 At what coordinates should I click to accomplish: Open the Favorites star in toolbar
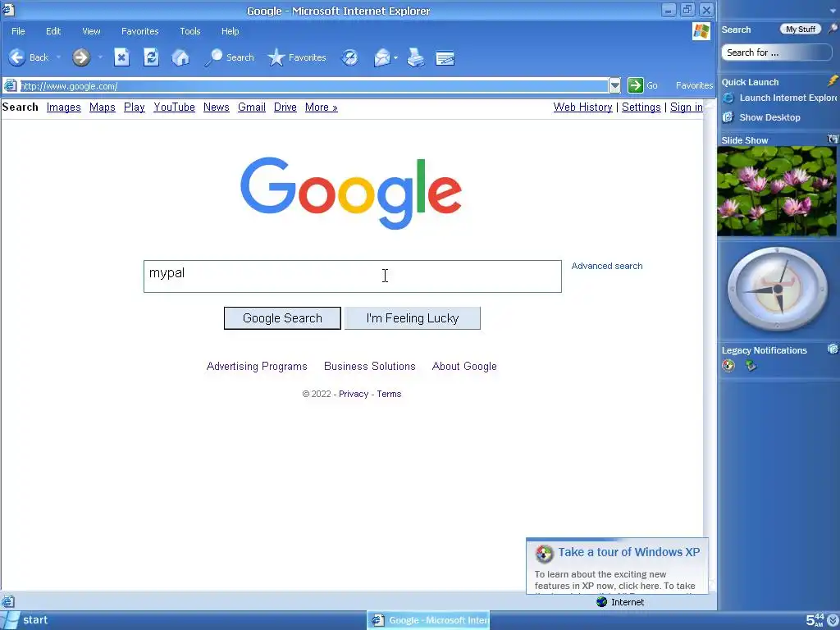(276, 57)
